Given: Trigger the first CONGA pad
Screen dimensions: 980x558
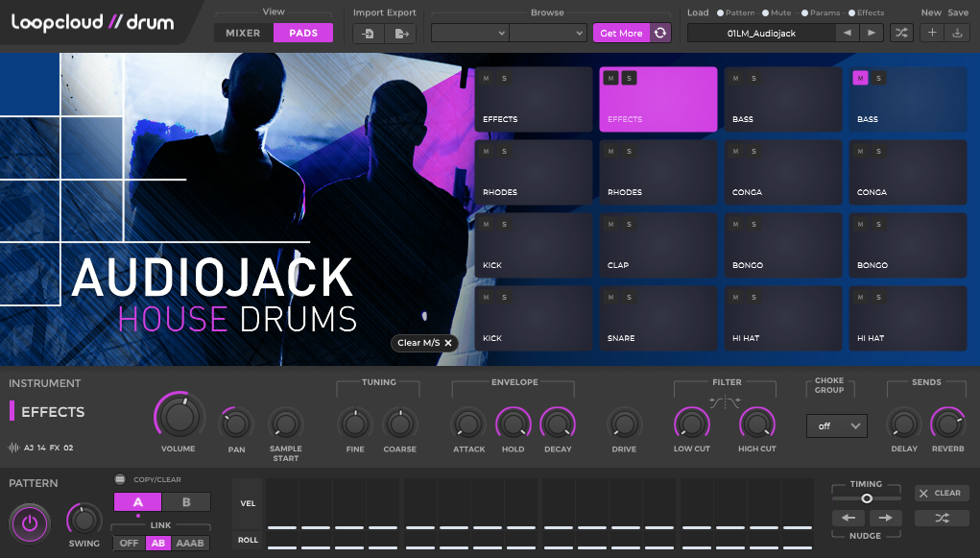Looking at the screenshot, I should click(x=783, y=172).
